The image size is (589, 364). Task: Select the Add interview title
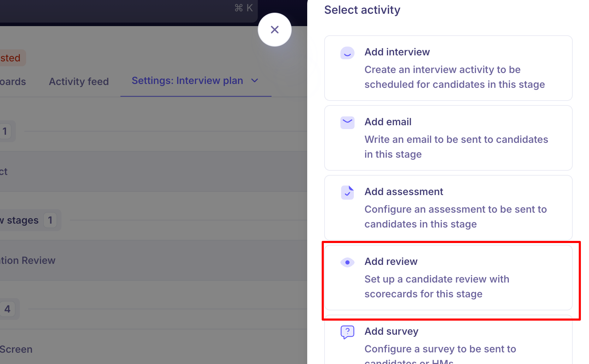(x=397, y=52)
